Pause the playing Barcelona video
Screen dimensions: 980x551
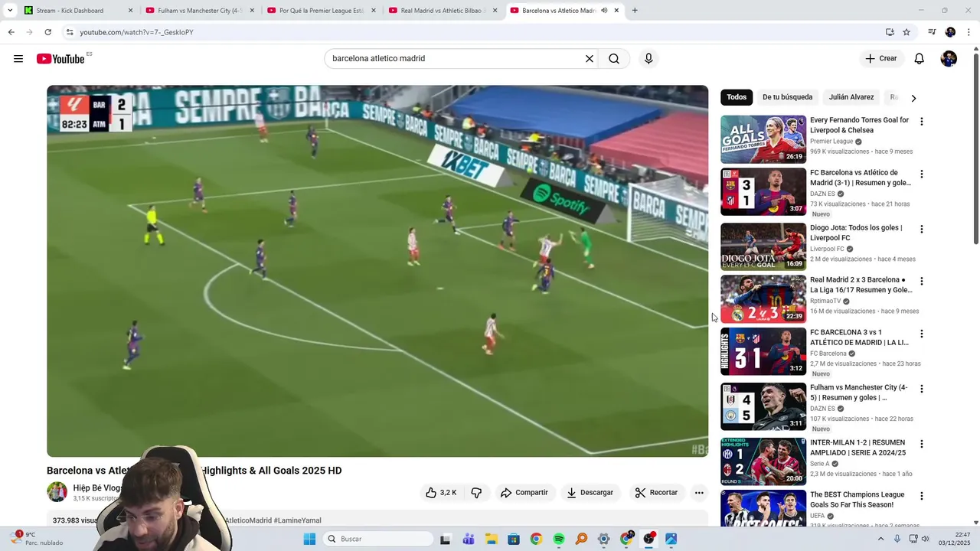377,271
